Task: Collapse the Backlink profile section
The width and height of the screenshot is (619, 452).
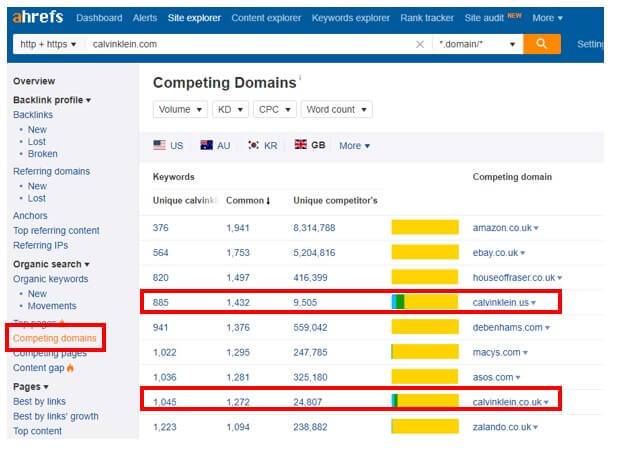Action: [x=53, y=101]
